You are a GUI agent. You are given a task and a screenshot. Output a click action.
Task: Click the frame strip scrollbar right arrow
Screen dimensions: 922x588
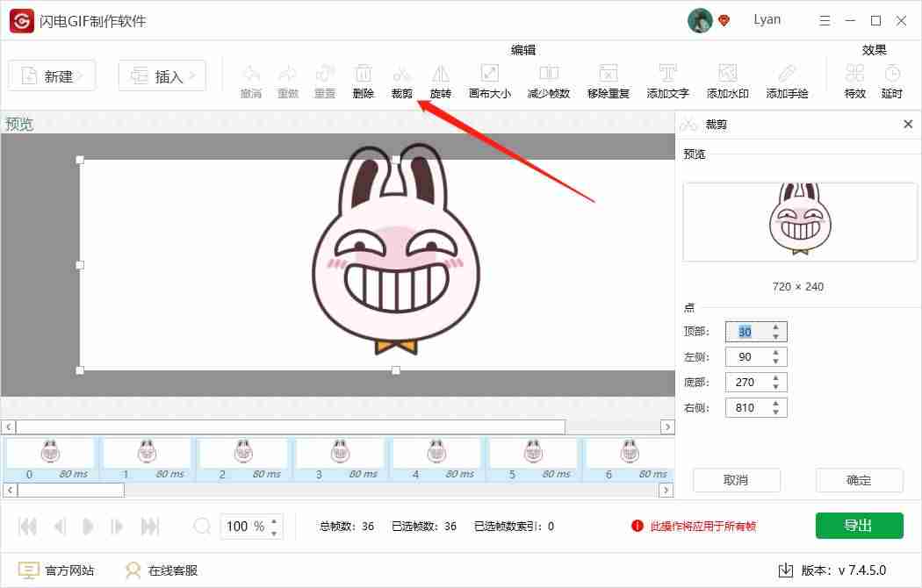click(666, 490)
